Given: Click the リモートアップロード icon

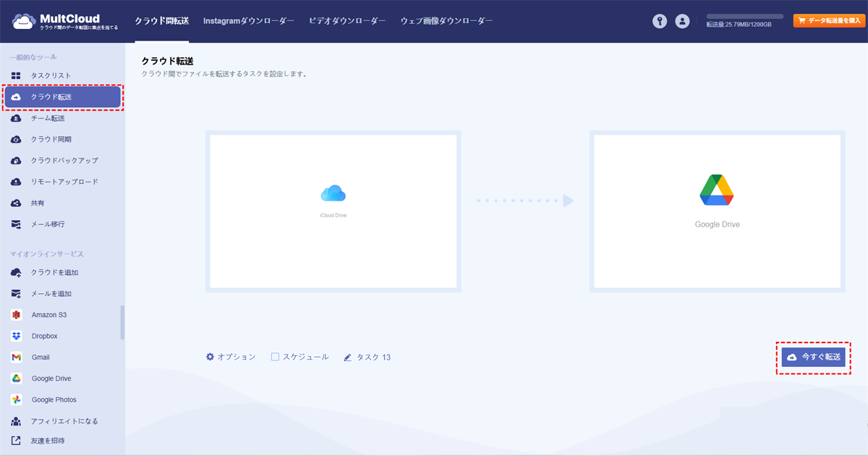Looking at the screenshot, I should coord(16,182).
